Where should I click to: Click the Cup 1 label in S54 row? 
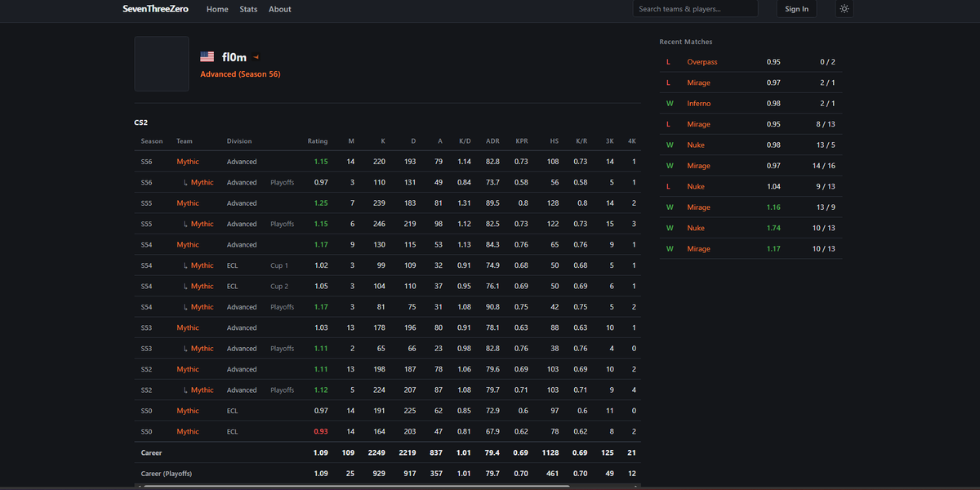click(279, 265)
